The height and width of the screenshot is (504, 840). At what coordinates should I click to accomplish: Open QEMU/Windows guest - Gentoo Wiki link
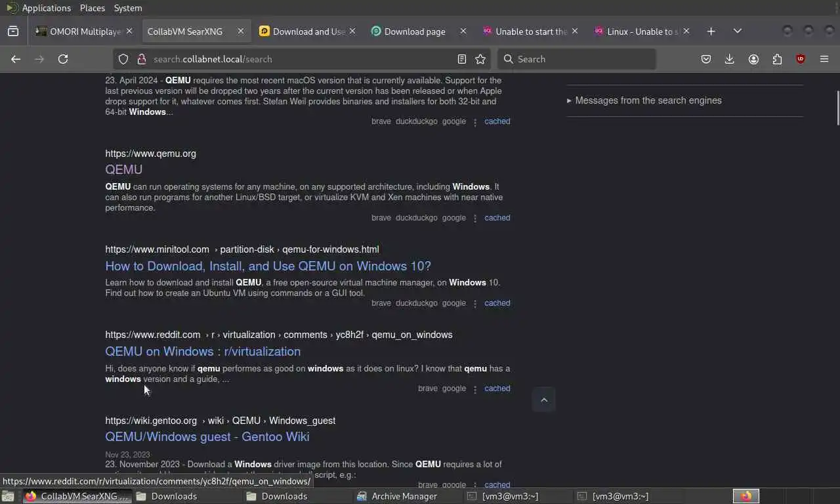click(x=207, y=436)
